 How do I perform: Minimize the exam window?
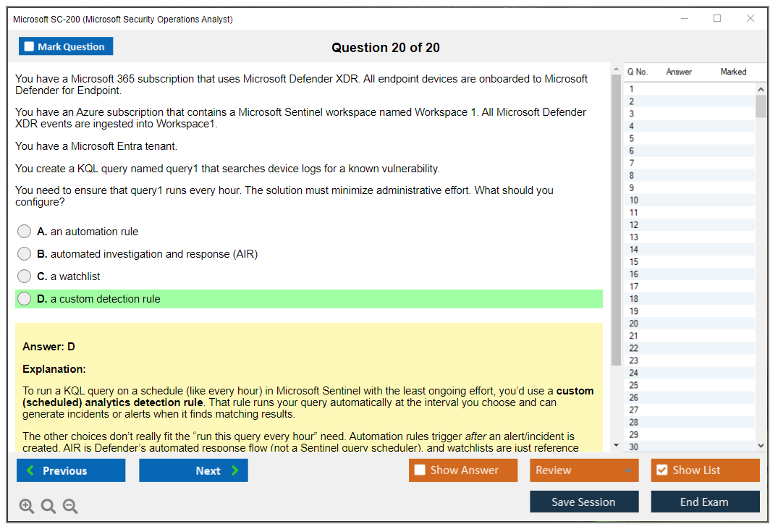pos(684,19)
